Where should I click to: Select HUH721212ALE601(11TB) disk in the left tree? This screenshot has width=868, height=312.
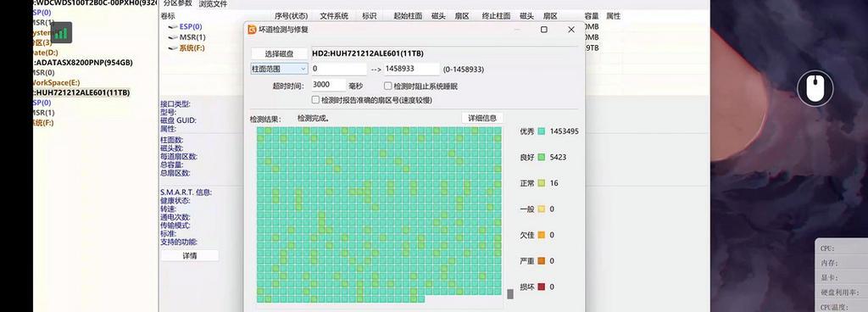81,92
